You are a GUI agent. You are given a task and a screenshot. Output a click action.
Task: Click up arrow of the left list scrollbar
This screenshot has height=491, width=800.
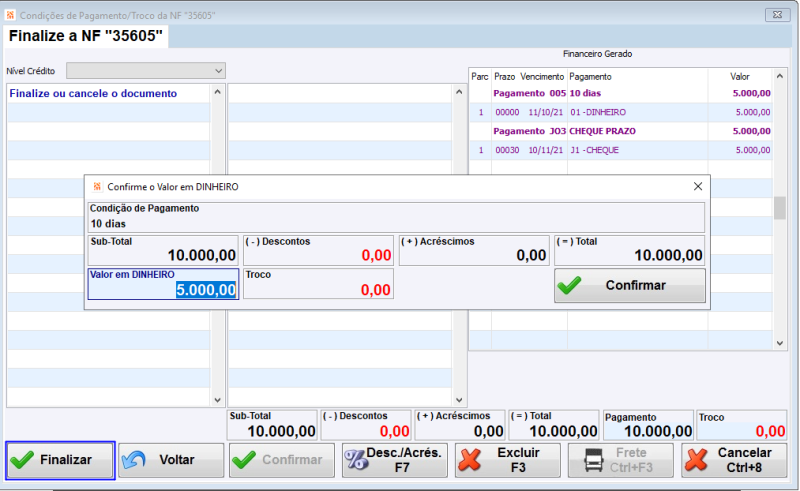point(217,92)
